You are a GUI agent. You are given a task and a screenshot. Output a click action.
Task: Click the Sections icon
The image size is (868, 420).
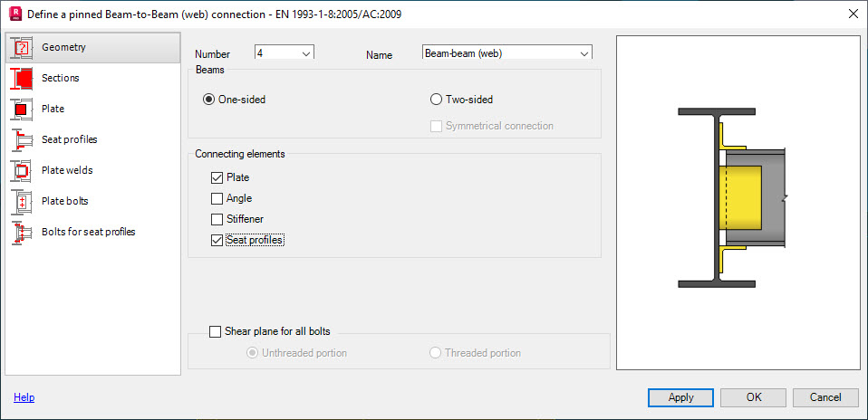pyautogui.click(x=22, y=79)
